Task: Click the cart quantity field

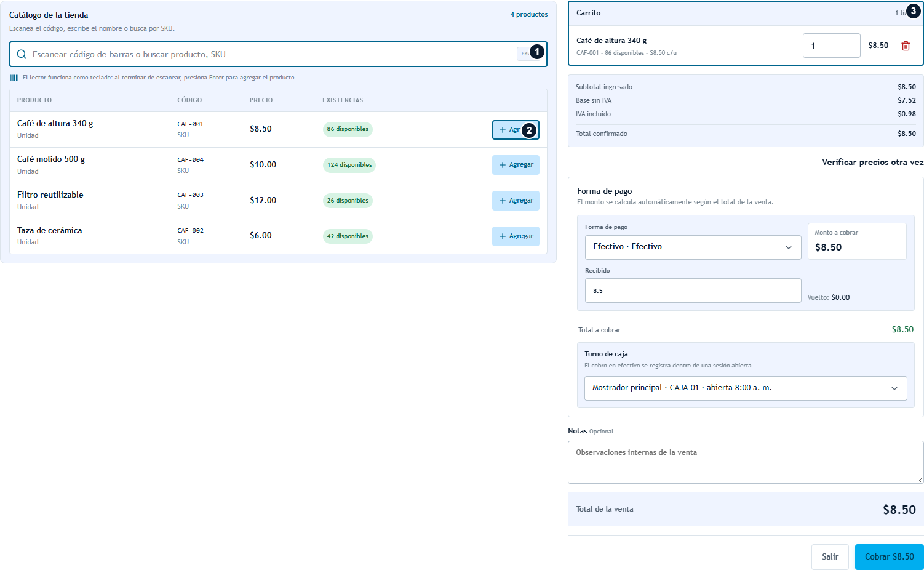Action: pyautogui.click(x=831, y=46)
